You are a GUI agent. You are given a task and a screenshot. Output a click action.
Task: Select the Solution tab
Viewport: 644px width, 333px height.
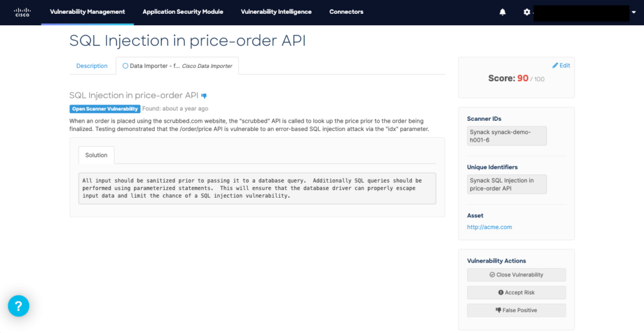(x=96, y=155)
